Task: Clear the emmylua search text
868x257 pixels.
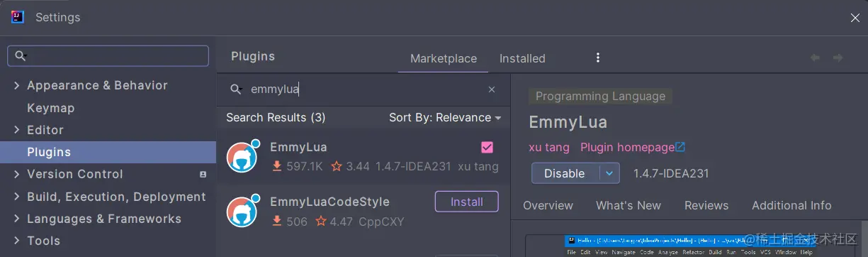Action: point(492,89)
